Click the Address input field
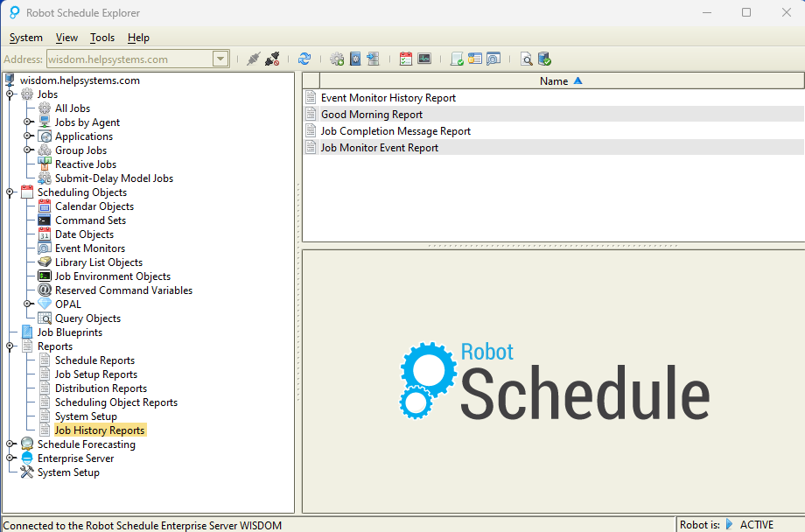Viewport: 805px width, 532px height. click(x=129, y=59)
